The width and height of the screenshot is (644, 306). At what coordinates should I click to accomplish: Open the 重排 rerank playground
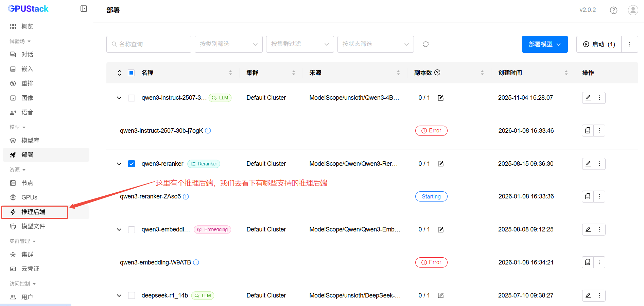tap(46, 83)
